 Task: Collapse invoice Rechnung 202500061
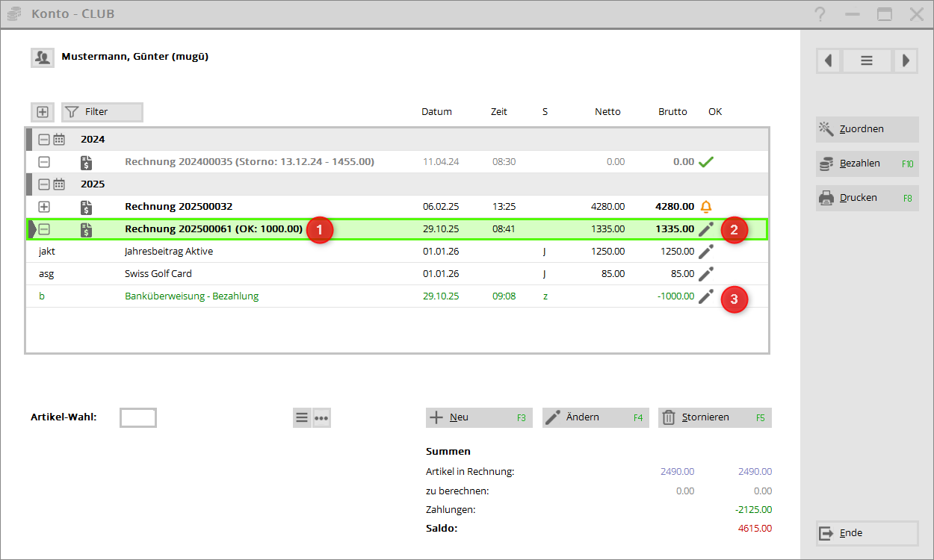tap(44, 229)
